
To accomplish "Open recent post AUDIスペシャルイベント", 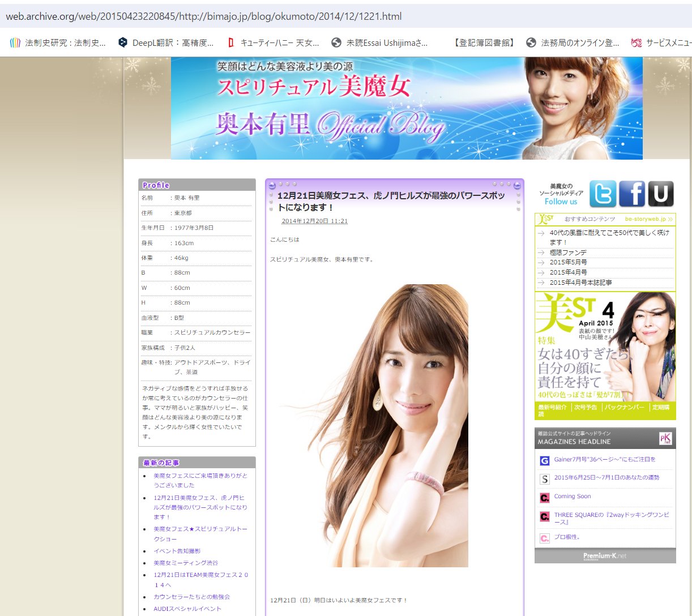I will pos(187,609).
